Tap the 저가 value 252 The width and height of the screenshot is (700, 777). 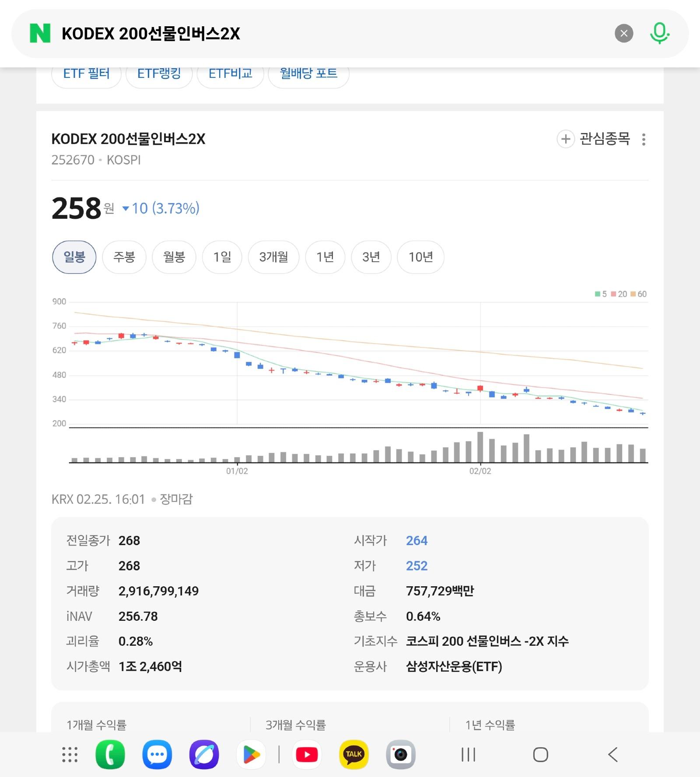(416, 566)
